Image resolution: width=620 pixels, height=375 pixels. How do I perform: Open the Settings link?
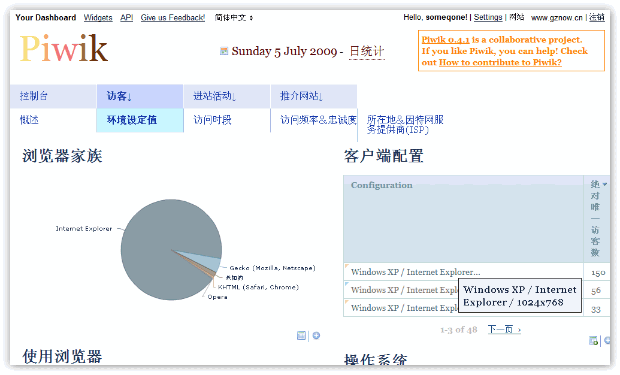(488, 17)
